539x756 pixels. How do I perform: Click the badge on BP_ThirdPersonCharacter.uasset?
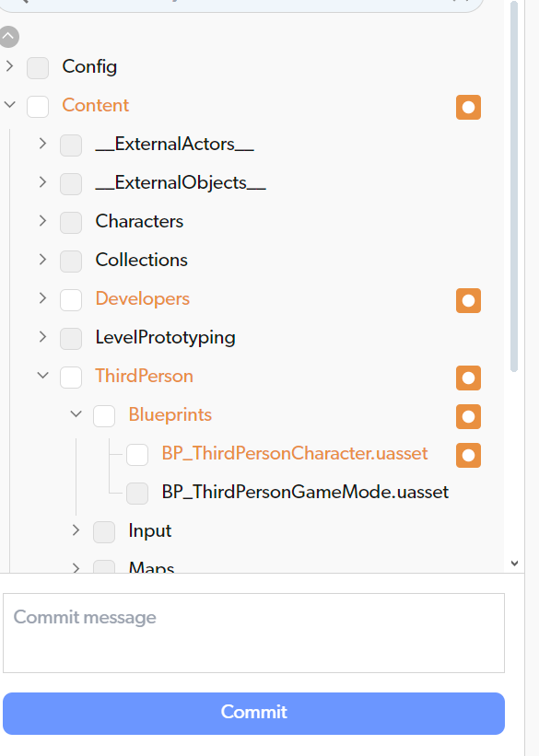(x=468, y=455)
